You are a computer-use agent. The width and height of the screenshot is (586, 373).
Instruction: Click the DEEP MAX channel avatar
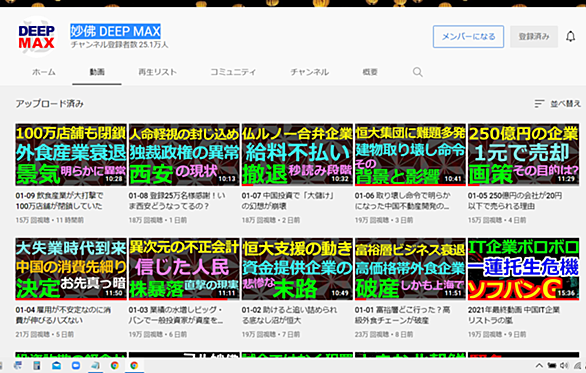tap(36, 37)
